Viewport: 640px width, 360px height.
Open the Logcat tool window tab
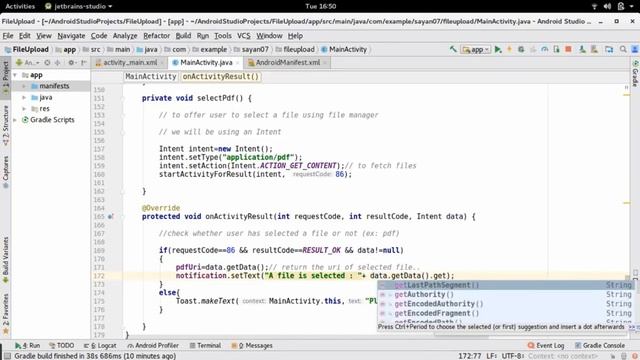tap(100, 346)
